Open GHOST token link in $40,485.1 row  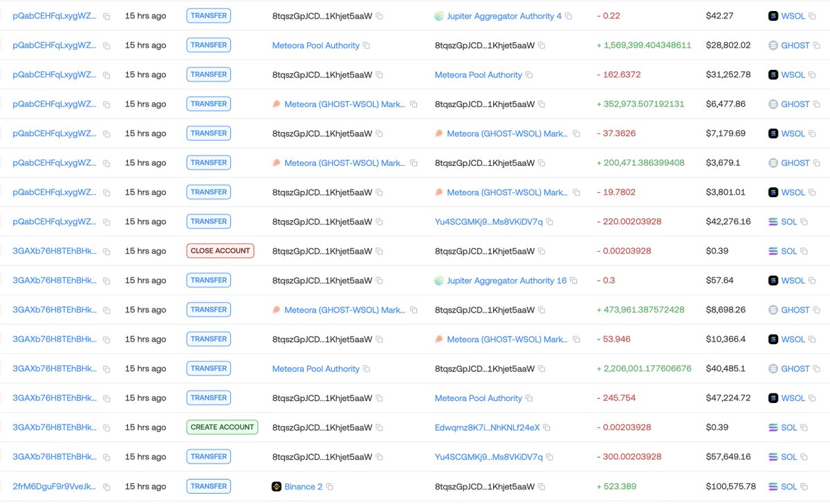(795, 369)
